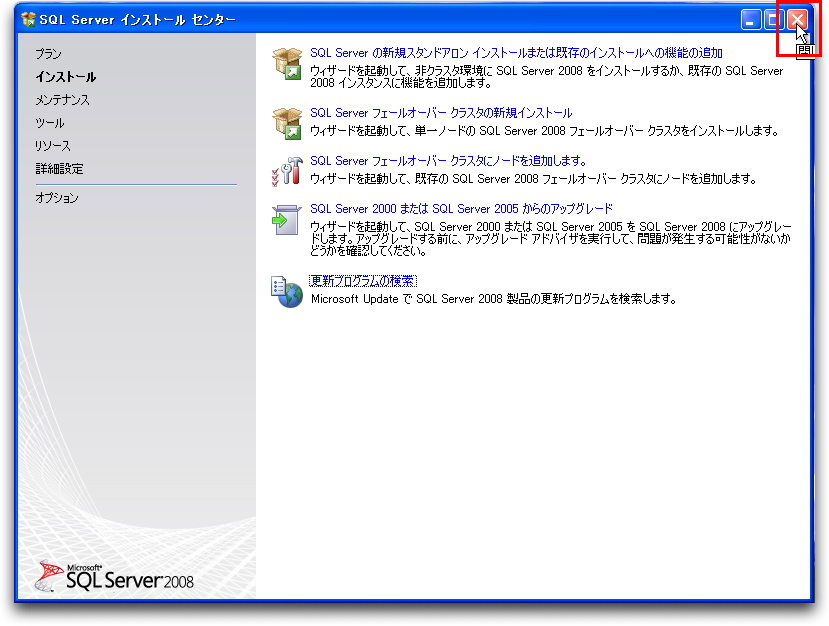This screenshot has width=829, height=626.
Task: Click the tools icon for adding cluster node
Action: (x=287, y=171)
